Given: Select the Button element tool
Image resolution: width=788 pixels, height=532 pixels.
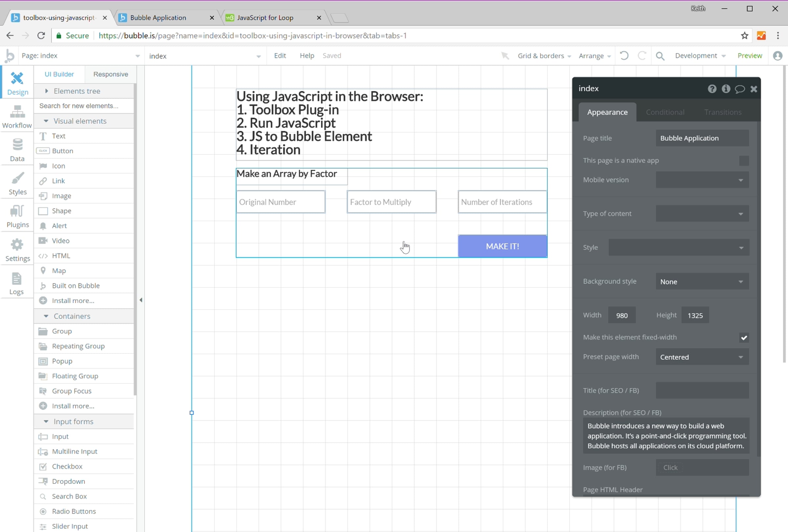Looking at the screenshot, I should (83, 151).
